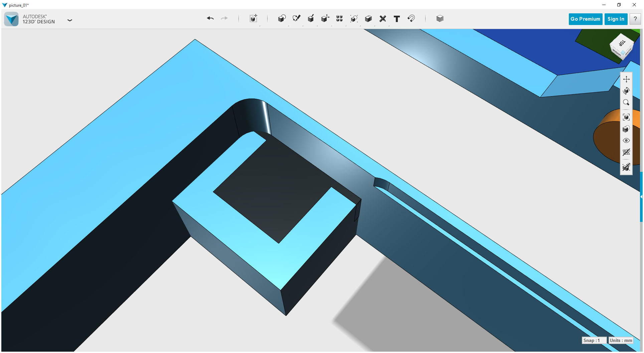Toggle grid visibility in the navigation bar

click(626, 152)
